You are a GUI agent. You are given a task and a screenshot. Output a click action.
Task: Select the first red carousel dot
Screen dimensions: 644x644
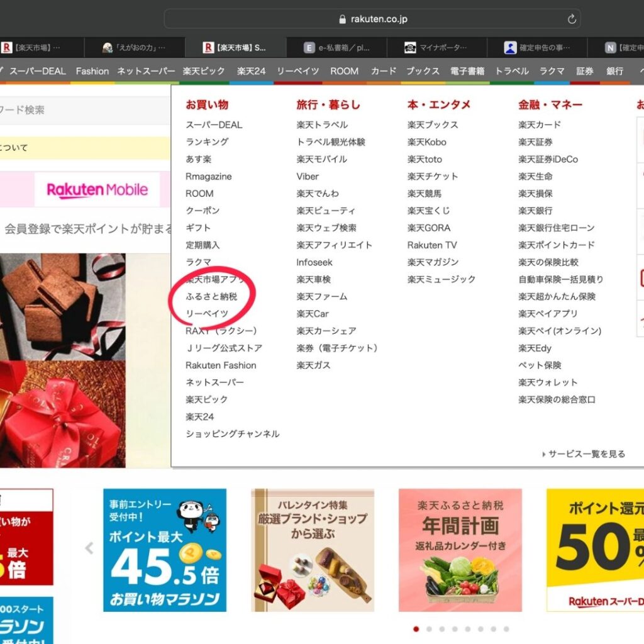[416, 629]
